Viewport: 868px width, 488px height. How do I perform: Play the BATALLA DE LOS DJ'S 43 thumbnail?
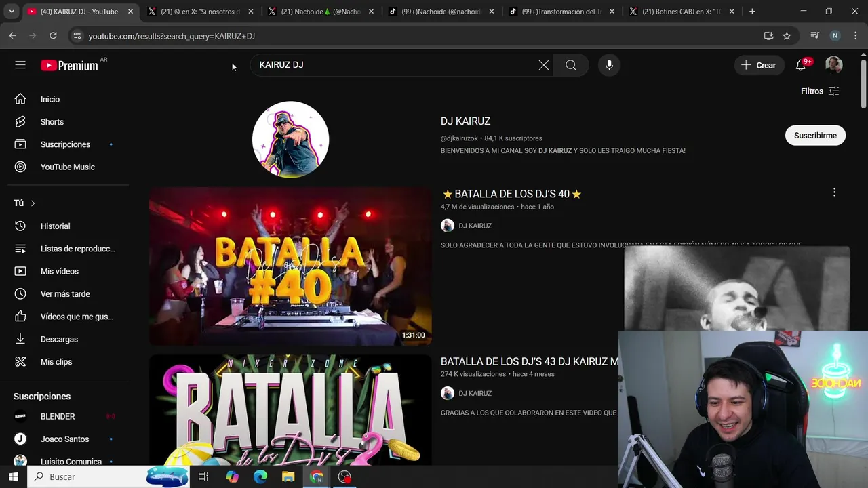pos(290,409)
